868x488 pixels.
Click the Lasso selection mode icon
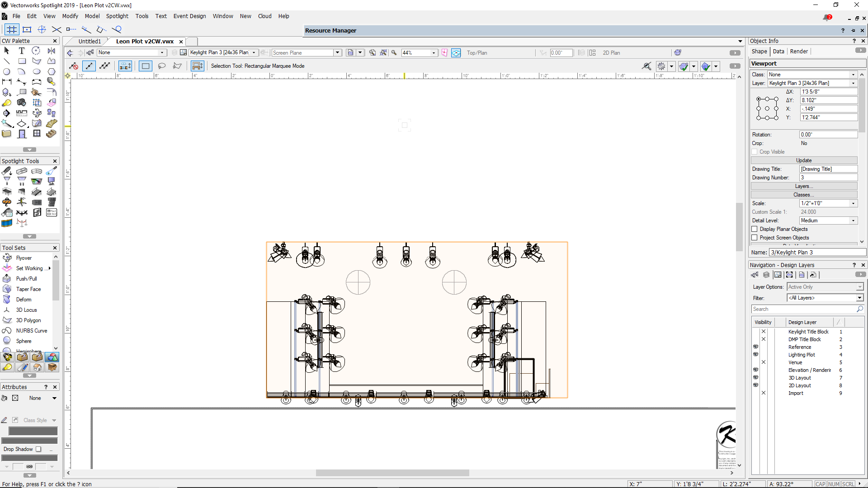click(162, 66)
